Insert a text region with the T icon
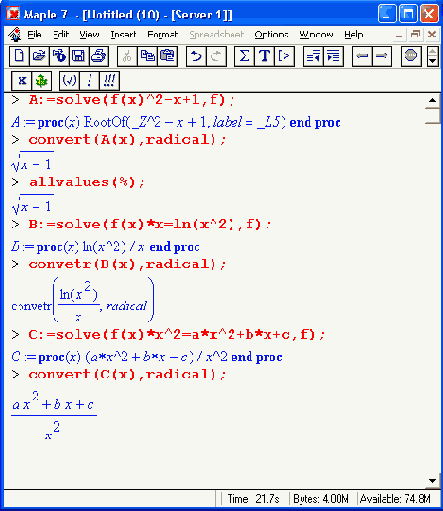 264,56
